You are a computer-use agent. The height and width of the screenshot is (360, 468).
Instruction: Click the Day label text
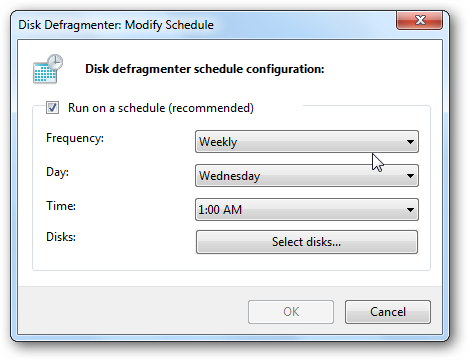click(x=57, y=172)
